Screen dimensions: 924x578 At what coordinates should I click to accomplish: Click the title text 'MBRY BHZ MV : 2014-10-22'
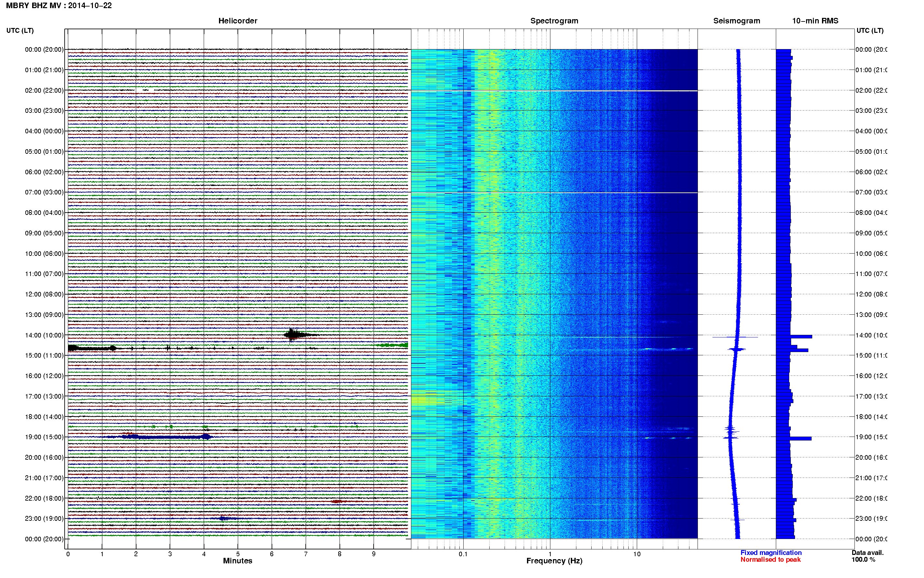[59, 6]
